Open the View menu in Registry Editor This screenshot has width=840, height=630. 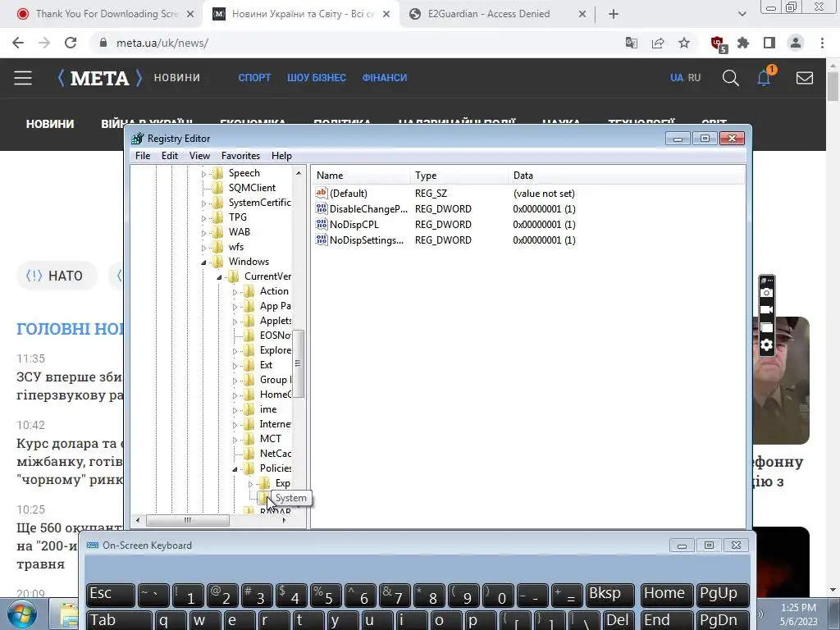pos(199,156)
